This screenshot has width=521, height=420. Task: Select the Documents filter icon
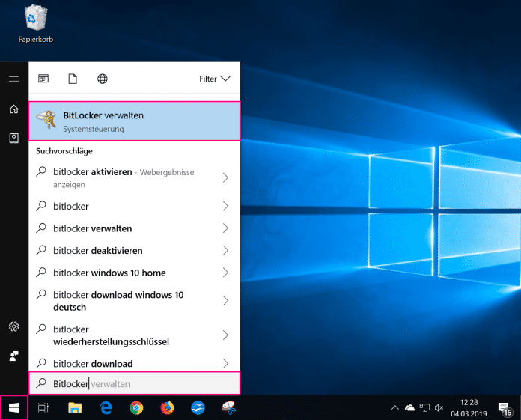click(x=73, y=79)
